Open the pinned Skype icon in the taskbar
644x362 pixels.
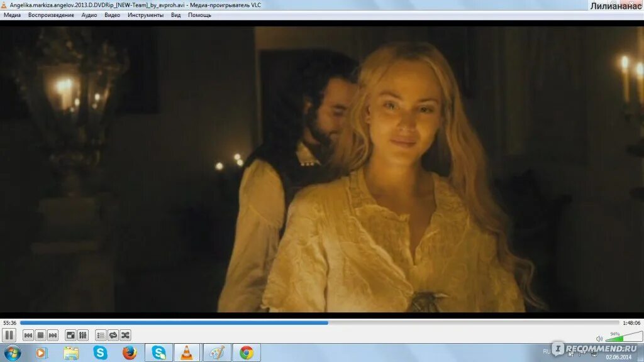point(100,353)
